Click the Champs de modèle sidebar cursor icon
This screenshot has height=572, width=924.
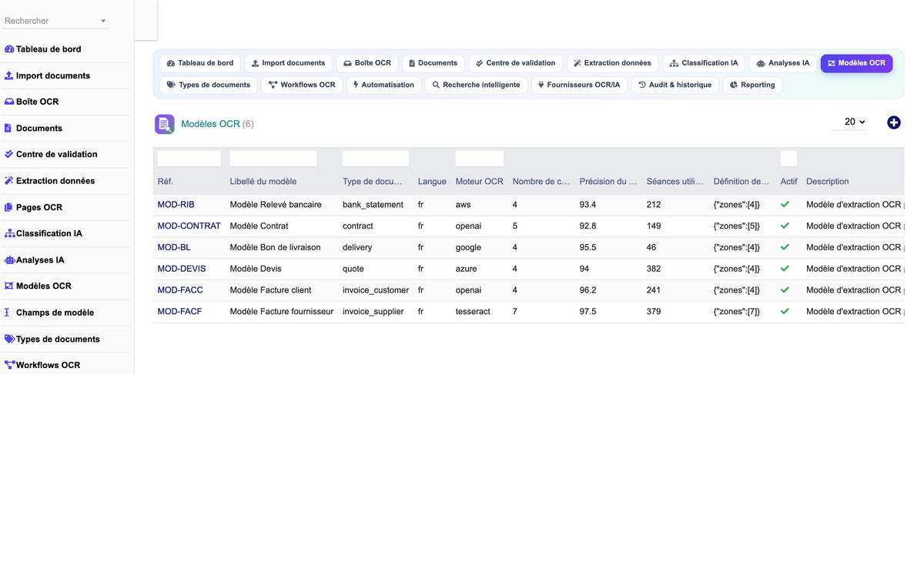pyautogui.click(x=8, y=313)
